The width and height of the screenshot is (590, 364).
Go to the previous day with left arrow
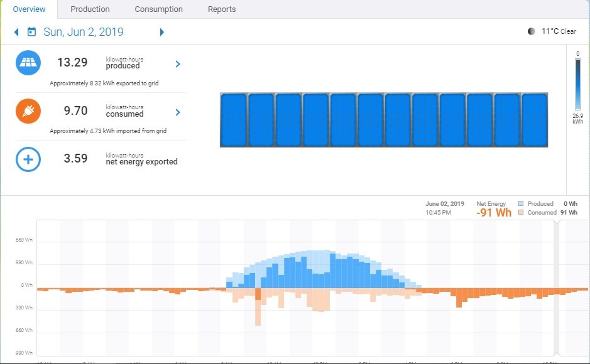16,32
